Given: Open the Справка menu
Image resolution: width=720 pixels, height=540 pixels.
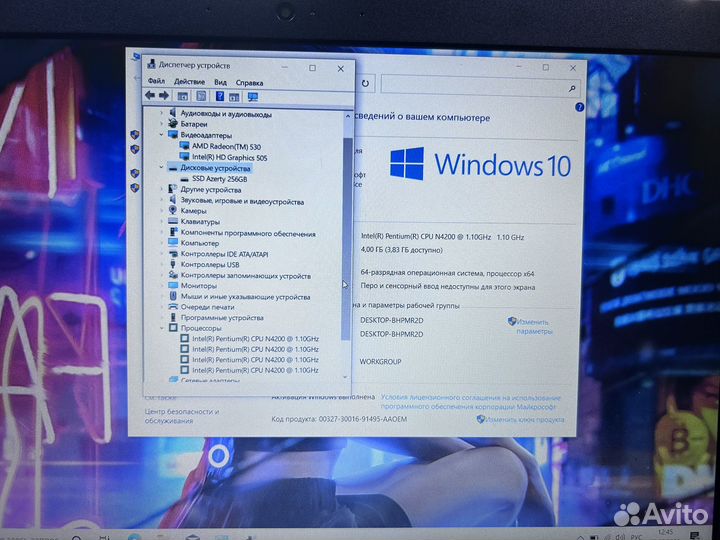Looking at the screenshot, I should [249, 83].
